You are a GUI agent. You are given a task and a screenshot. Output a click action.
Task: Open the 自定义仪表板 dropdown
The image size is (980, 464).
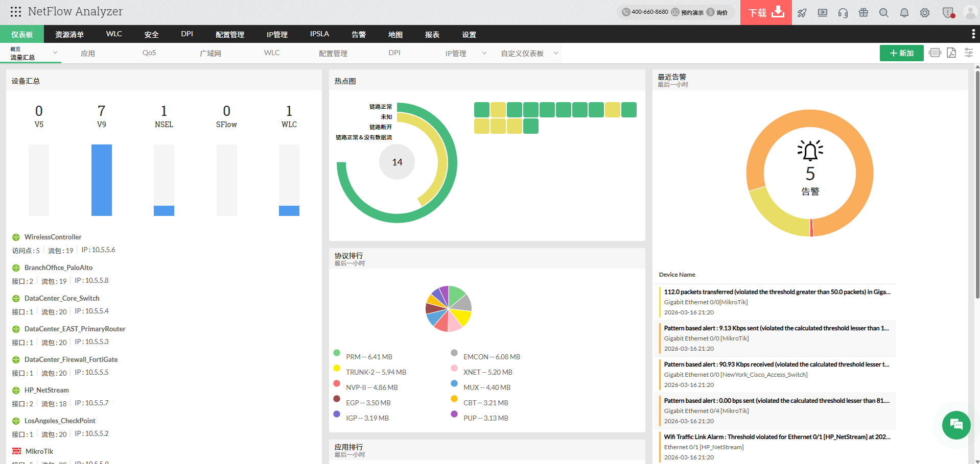(556, 53)
